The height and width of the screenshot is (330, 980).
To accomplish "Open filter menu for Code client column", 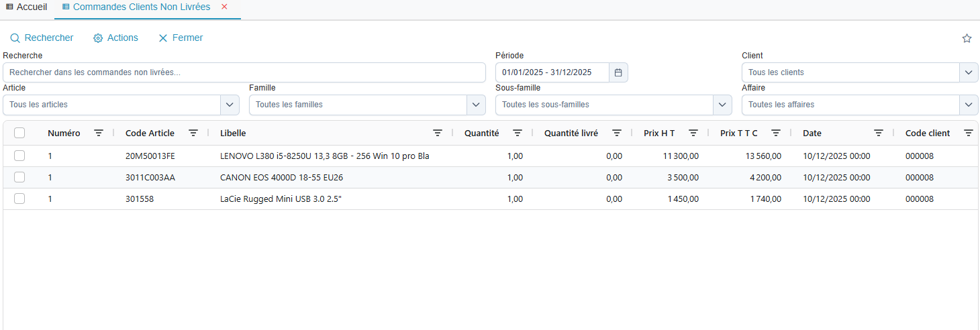I will tap(969, 133).
